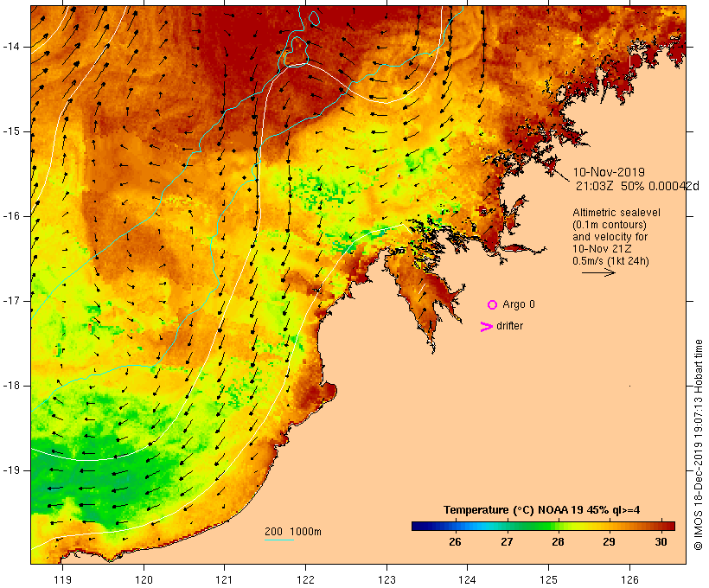Click the latitude label -18
This screenshot has width=709, height=588.
pyautogui.click(x=11, y=386)
